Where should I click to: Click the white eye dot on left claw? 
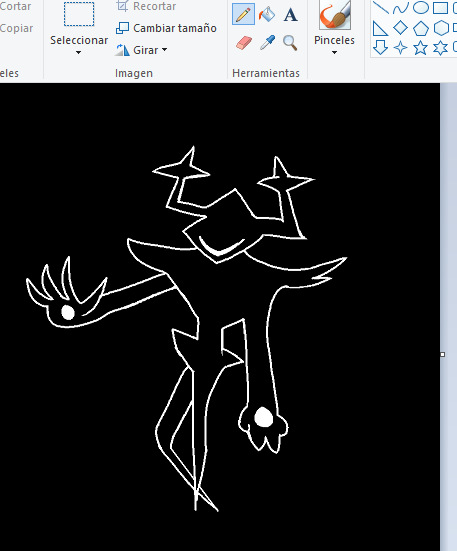(68, 312)
